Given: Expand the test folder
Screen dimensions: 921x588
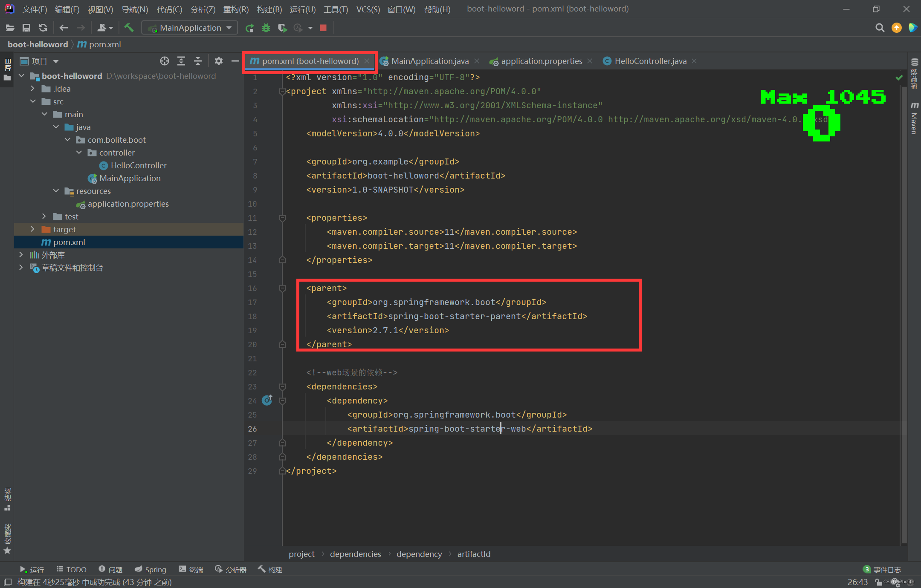Looking at the screenshot, I should 44,216.
